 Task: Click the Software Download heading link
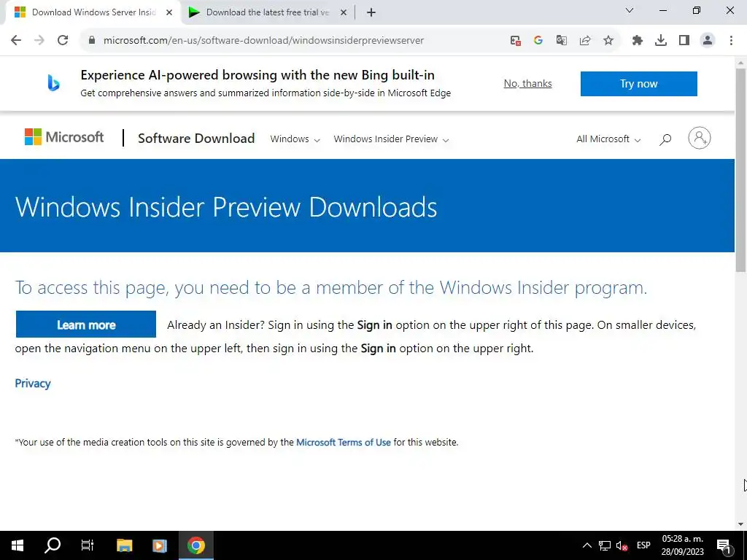tap(196, 139)
